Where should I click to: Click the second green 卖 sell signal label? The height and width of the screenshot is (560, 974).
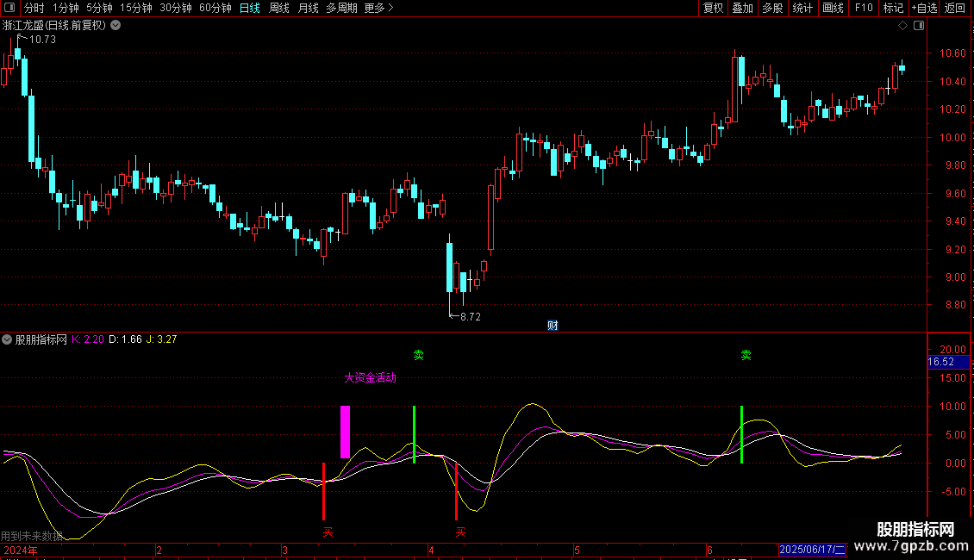point(746,355)
